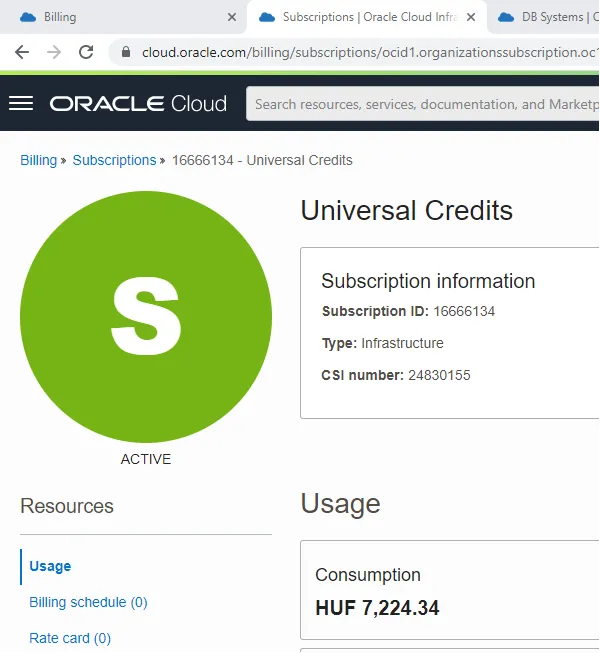Screen dimensions: 600x653
Task: Focus the Search resources input field
Action: click(x=423, y=104)
